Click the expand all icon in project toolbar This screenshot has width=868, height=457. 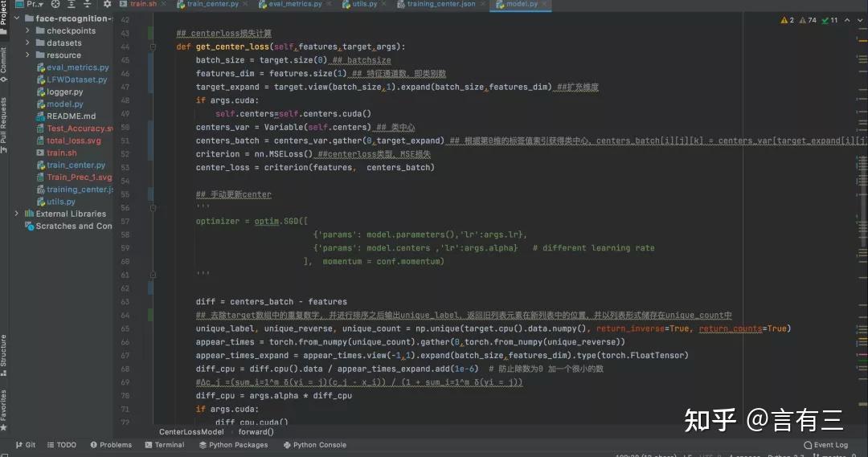click(x=72, y=4)
